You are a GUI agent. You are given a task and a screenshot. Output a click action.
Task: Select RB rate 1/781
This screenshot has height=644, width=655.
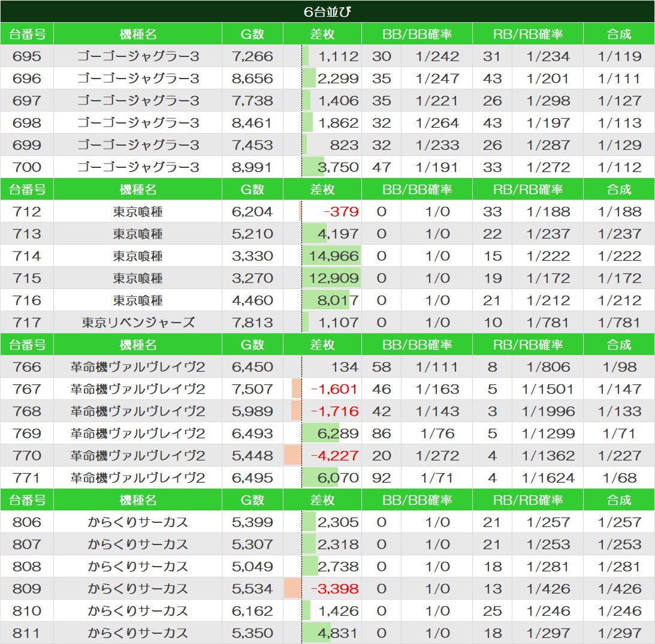(548, 322)
